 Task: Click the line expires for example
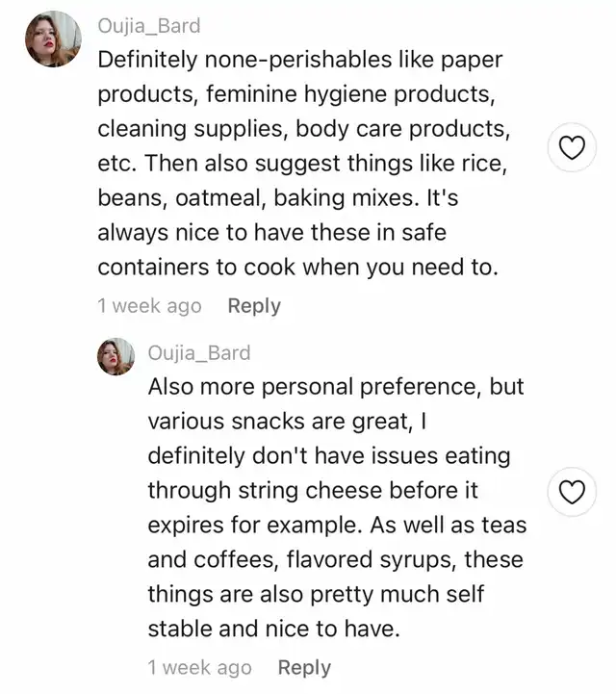click(x=337, y=526)
